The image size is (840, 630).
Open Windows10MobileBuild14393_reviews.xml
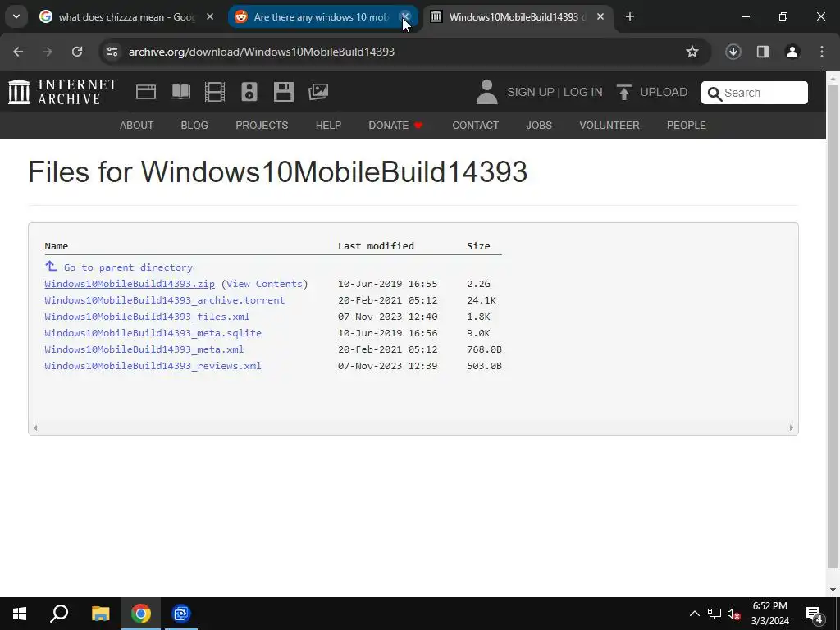(x=153, y=366)
